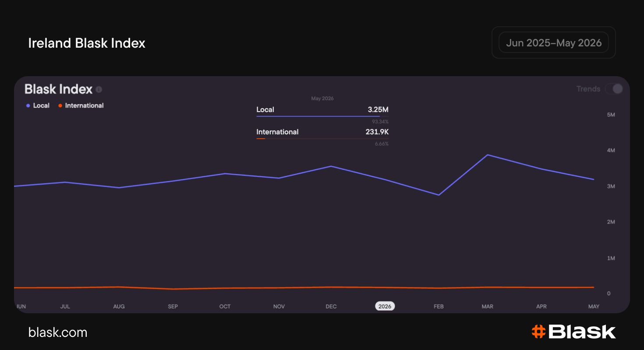Click the 2M label on the y-axis
Image resolution: width=644 pixels, height=350 pixels.
[x=611, y=222]
